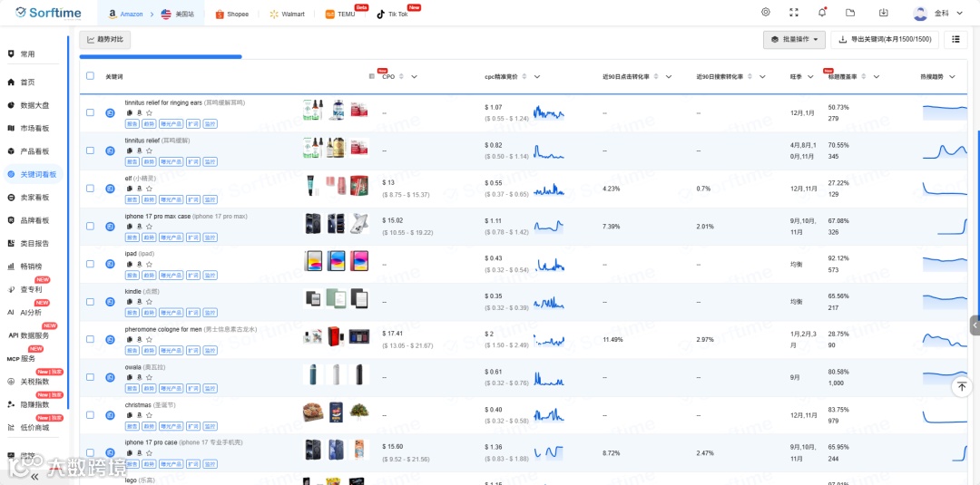Expand the 近90日点击转化率 filter chevron

668,76
